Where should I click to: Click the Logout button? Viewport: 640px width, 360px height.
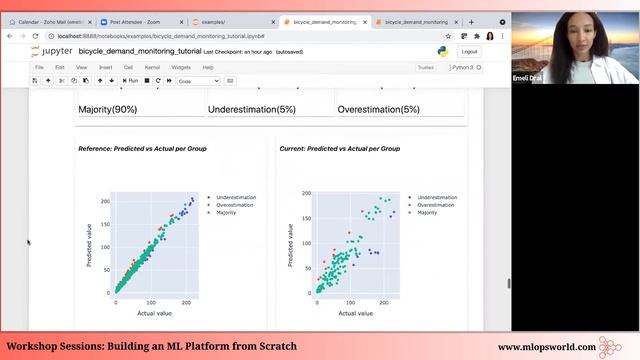click(469, 52)
